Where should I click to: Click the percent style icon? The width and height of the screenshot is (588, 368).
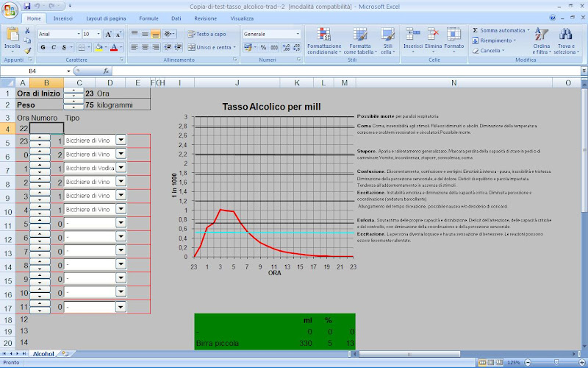click(x=264, y=47)
